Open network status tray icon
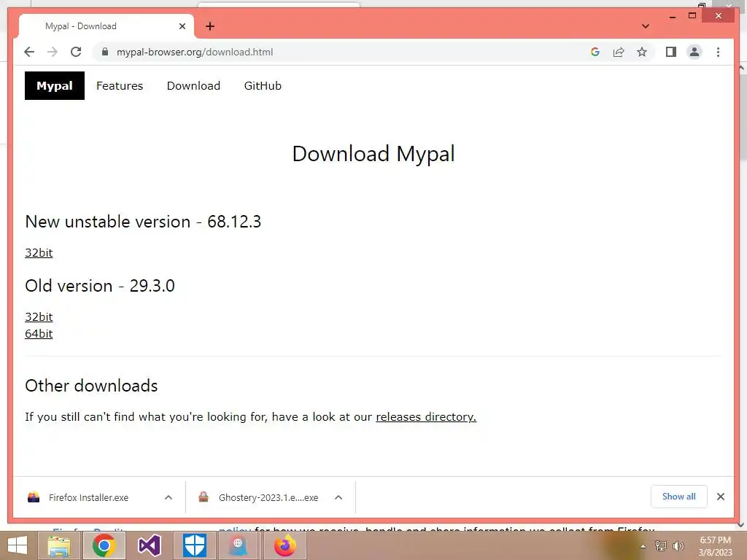 [x=661, y=546]
